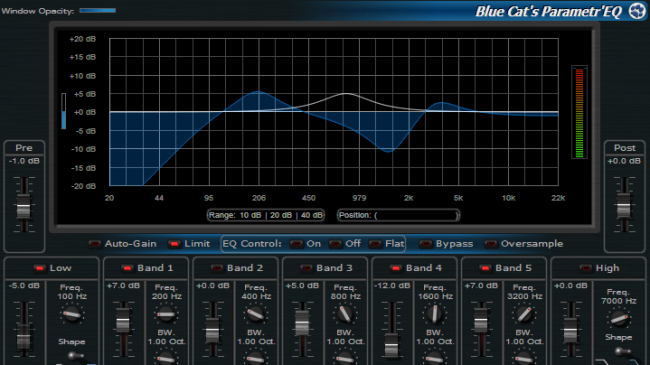Click the Band 3 bandwidth knob
Viewport: 650px width, 365px height.
tap(345, 358)
